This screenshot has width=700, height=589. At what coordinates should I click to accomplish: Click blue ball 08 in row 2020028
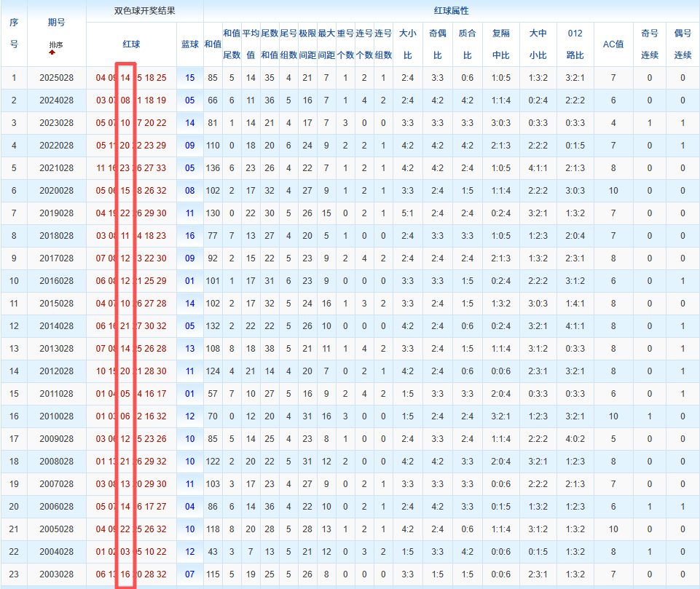point(189,191)
